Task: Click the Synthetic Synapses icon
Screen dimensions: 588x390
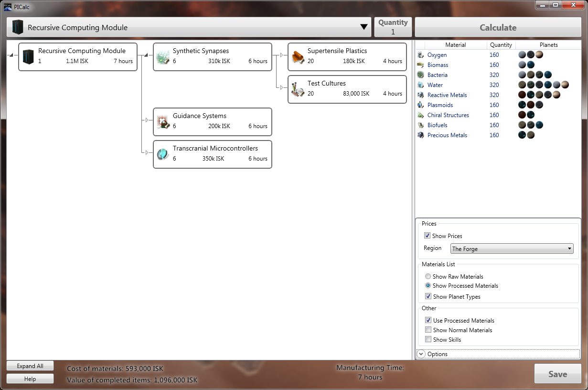Action: 163,57
